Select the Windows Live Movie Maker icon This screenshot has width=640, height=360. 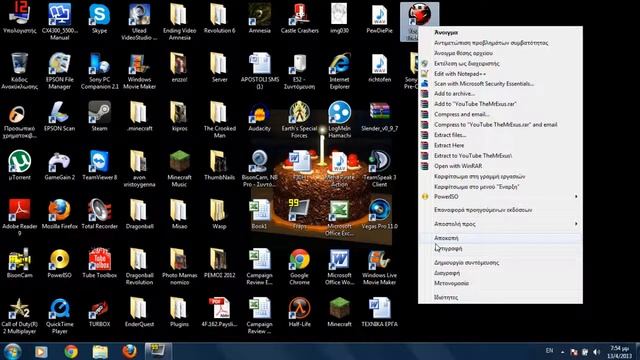[380, 260]
